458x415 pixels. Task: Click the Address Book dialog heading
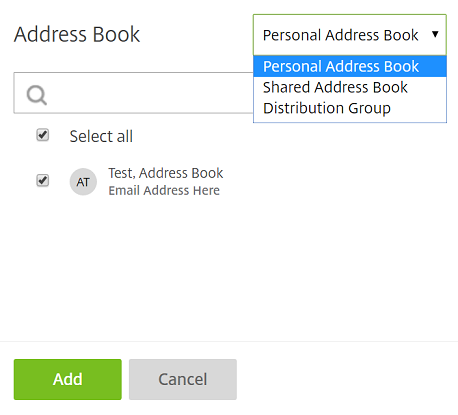[77, 34]
